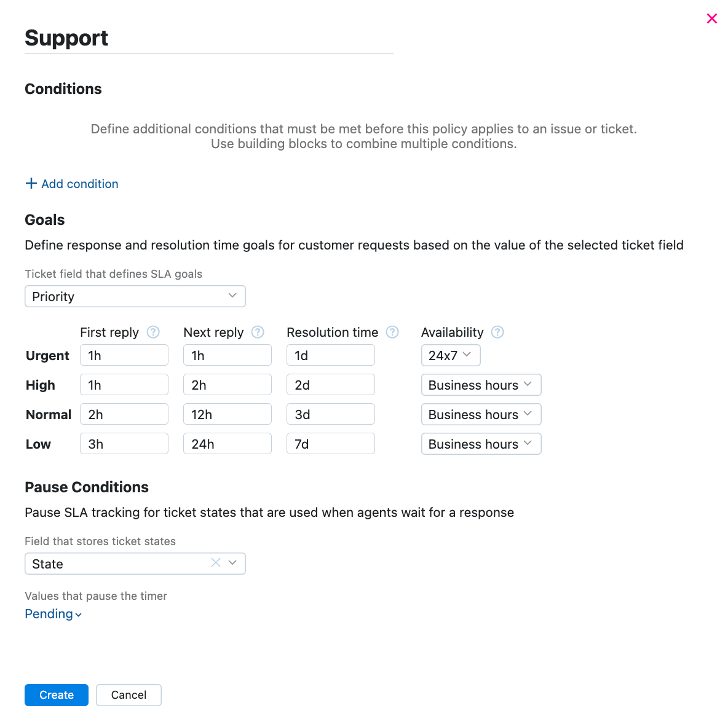The height and width of the screenshot is (724, 728).
Task: Edit the Urgent first reply time field
Action: (x=124, y=355)
